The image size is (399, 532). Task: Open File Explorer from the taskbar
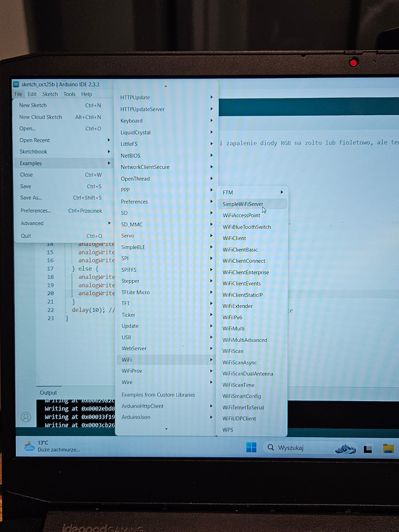(388, 449)
